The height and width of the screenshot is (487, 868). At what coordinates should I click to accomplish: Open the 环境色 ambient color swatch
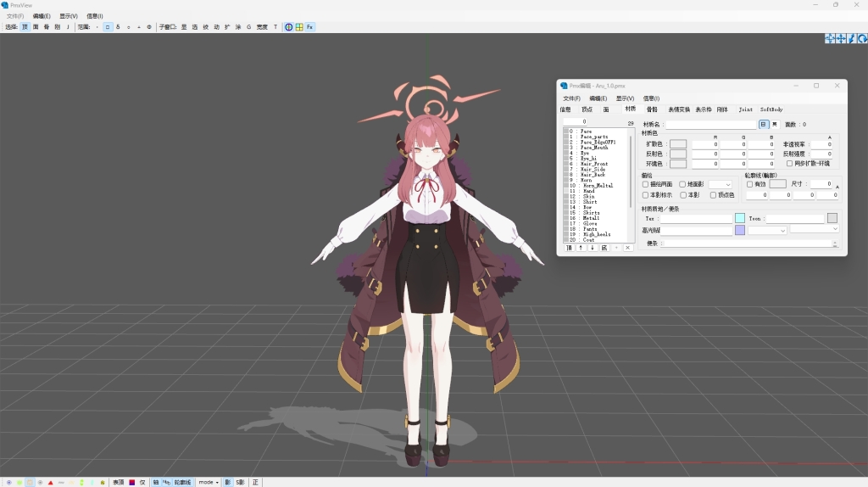[x=678, y=164]
